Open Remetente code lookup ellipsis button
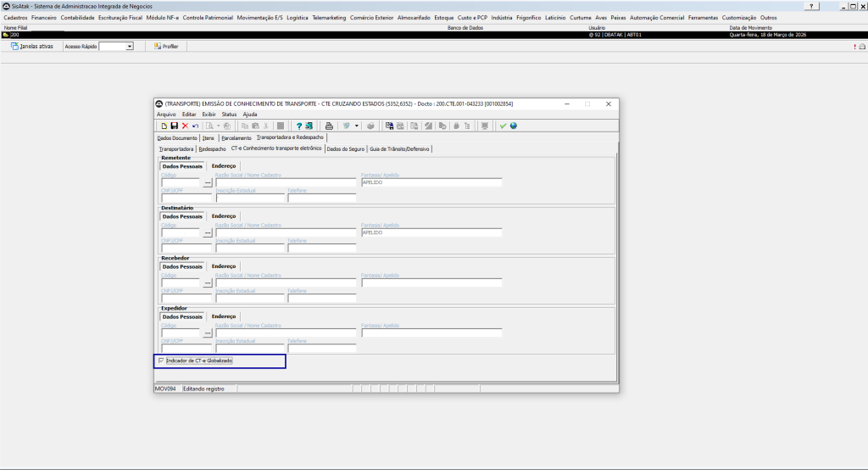Screen dimensions: 868x470 tap(207, 182)
